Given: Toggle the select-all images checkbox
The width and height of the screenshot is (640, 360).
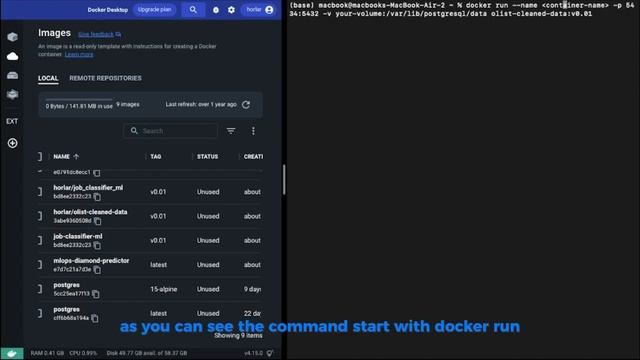Looking at the screenshot, I should [x=40, y=156].
